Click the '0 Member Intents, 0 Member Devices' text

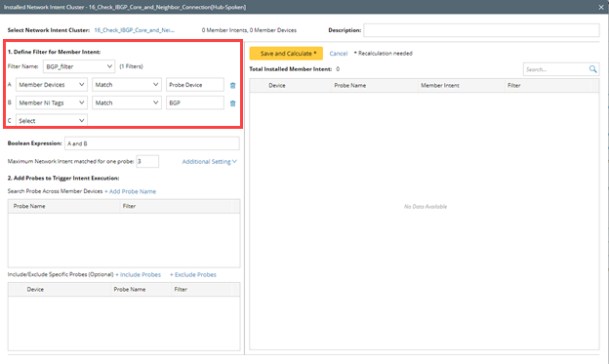[249, 30]
